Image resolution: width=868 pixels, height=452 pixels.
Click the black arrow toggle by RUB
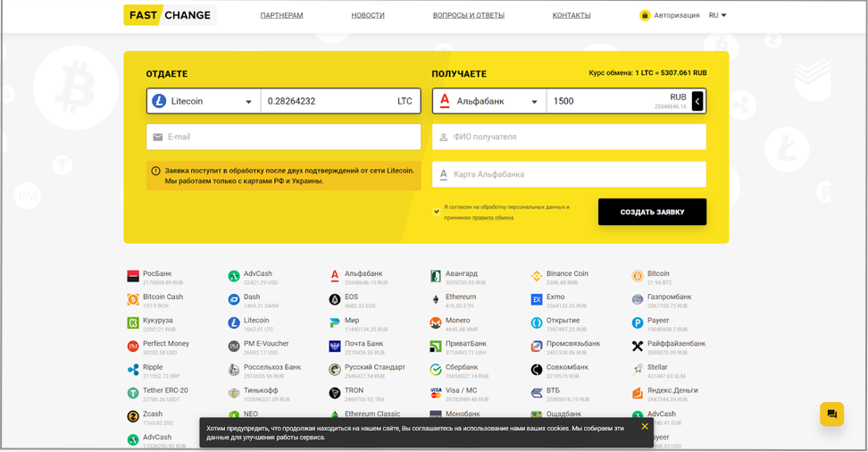[697, 101]
